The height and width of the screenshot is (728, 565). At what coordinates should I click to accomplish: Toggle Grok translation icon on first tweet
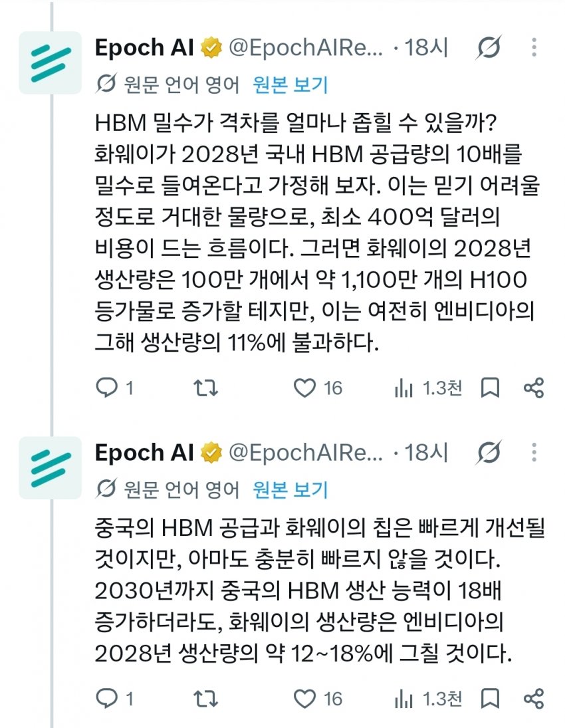click(489, 47)
